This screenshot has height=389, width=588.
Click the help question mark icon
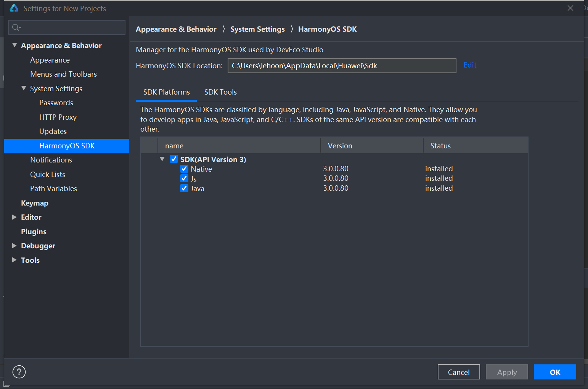pos(19,372)
